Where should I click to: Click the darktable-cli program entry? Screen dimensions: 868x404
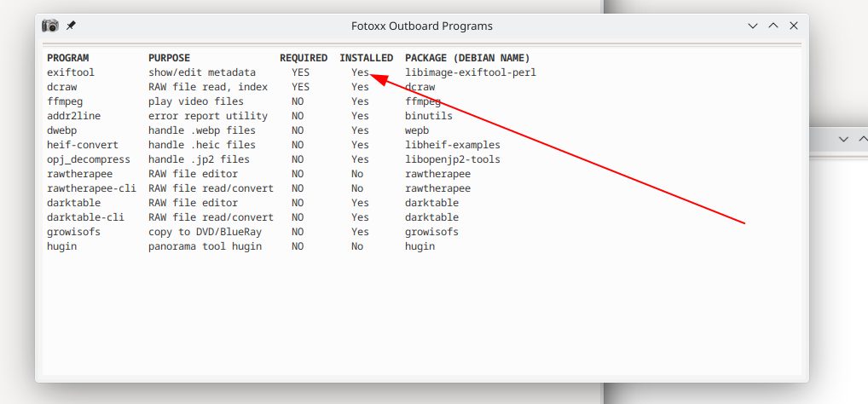click(86, 217)
